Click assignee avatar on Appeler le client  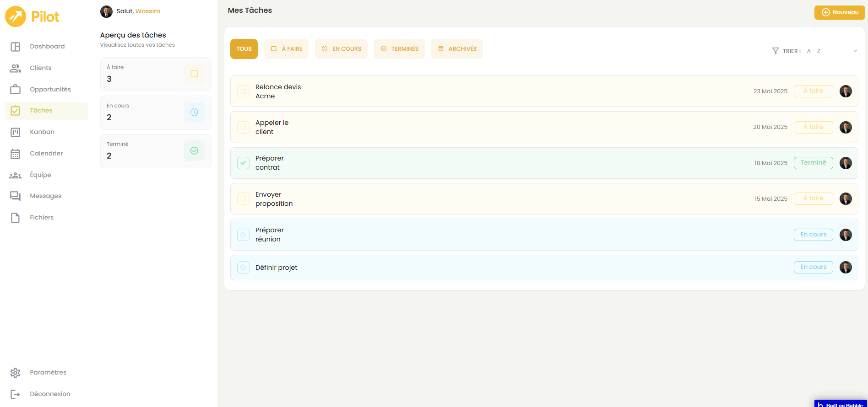(x=846, y=127)
